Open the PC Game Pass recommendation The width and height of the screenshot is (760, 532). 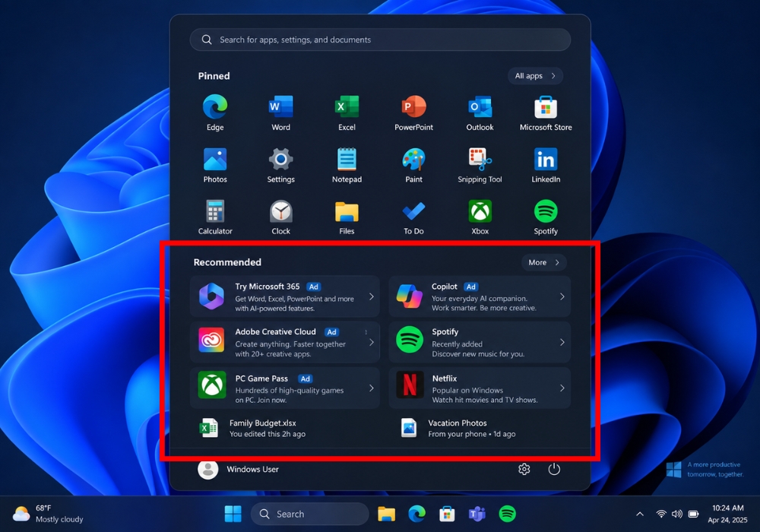(284, 388)
